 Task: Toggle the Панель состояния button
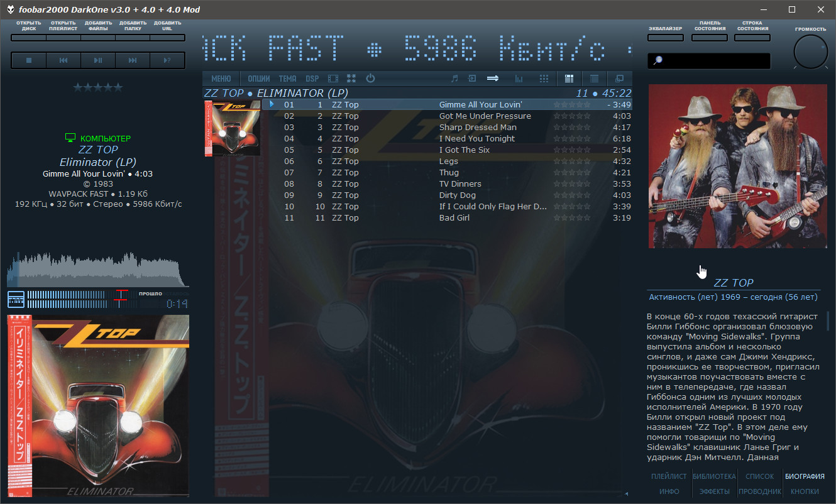coord(709,37)
